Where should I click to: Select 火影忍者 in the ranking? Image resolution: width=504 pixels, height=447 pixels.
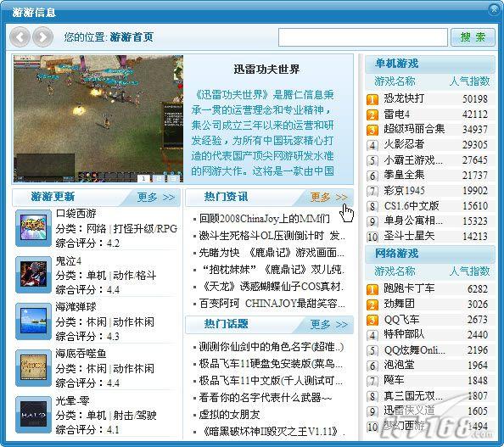click(405, 144)
